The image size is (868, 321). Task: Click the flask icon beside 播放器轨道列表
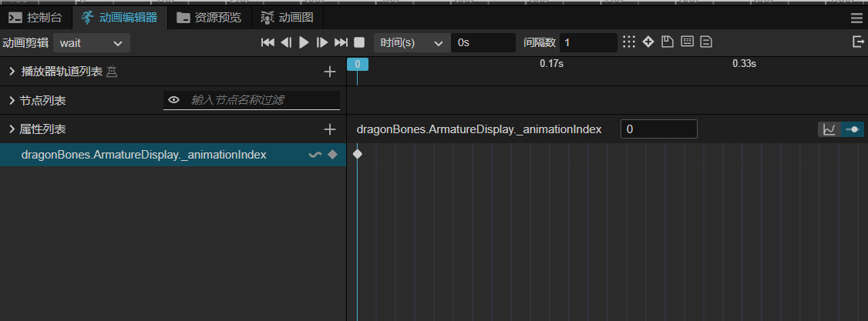coord(112,72)
